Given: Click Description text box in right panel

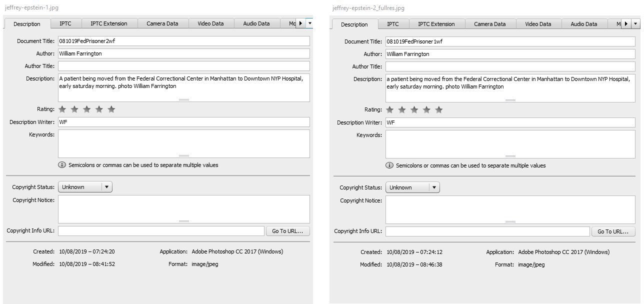Looking at the screenshot, I should [x=510, y=88].
